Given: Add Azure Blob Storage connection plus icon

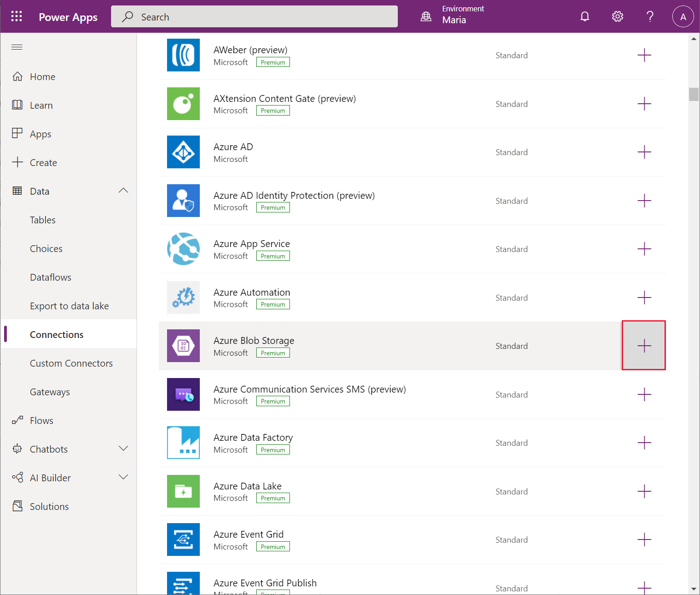Looking at the screenshot, I should 644,346.
